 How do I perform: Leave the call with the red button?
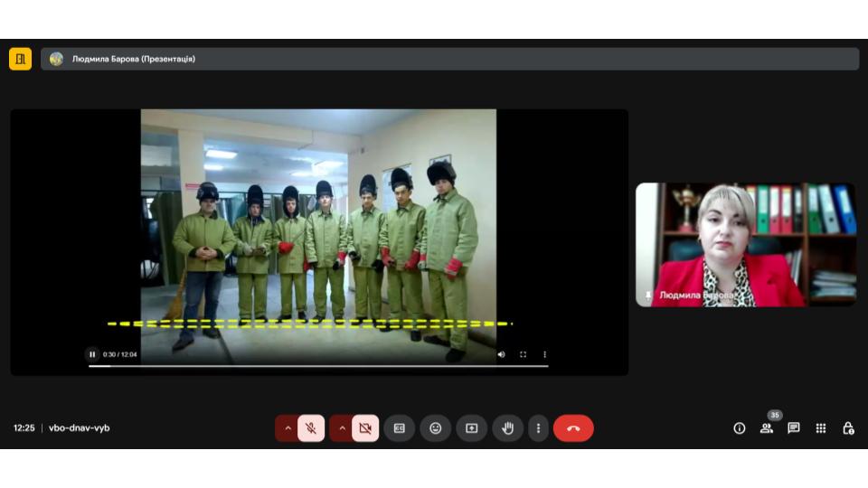tap(573, 428)
